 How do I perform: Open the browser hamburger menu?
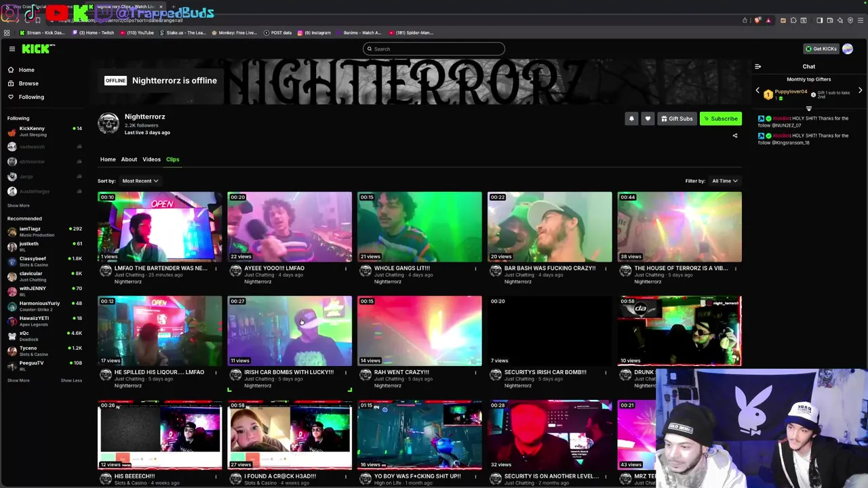tap(861, 20)
